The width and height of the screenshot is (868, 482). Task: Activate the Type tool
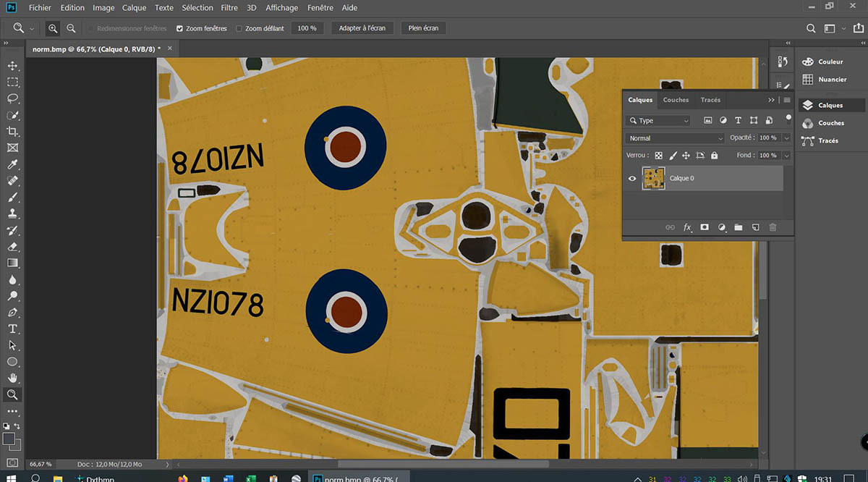(12, 329)
